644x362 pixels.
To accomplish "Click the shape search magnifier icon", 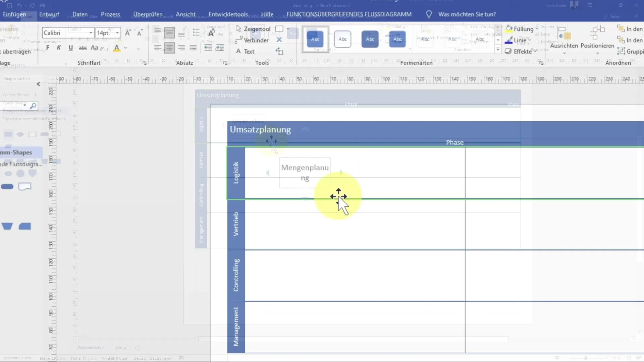I will [33, 106].
